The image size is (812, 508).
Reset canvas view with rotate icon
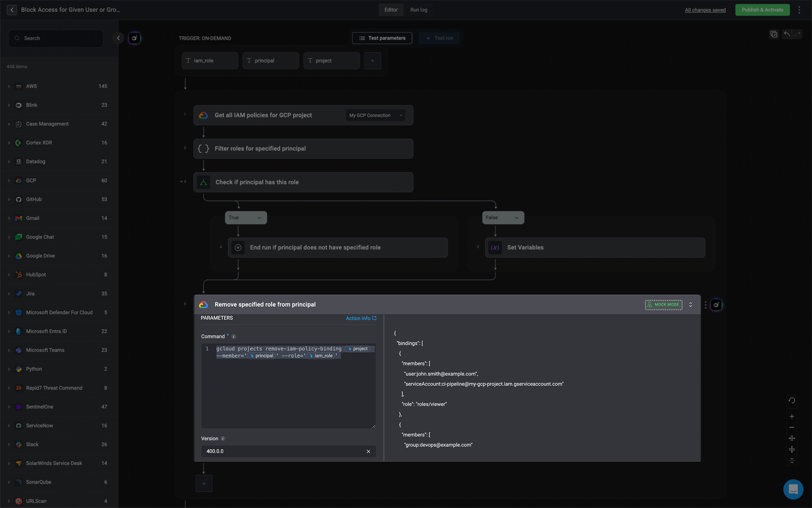[792, 401]
